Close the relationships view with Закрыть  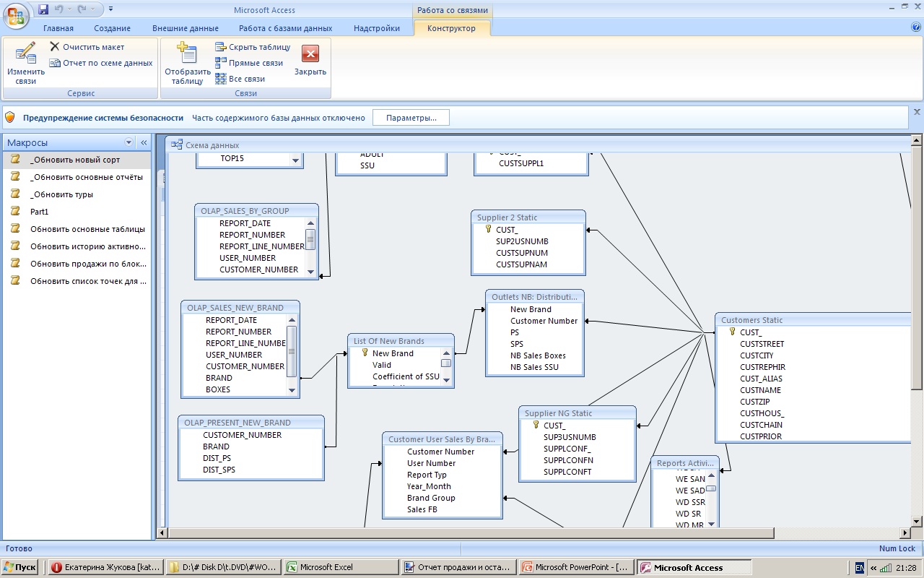[310, 61]
